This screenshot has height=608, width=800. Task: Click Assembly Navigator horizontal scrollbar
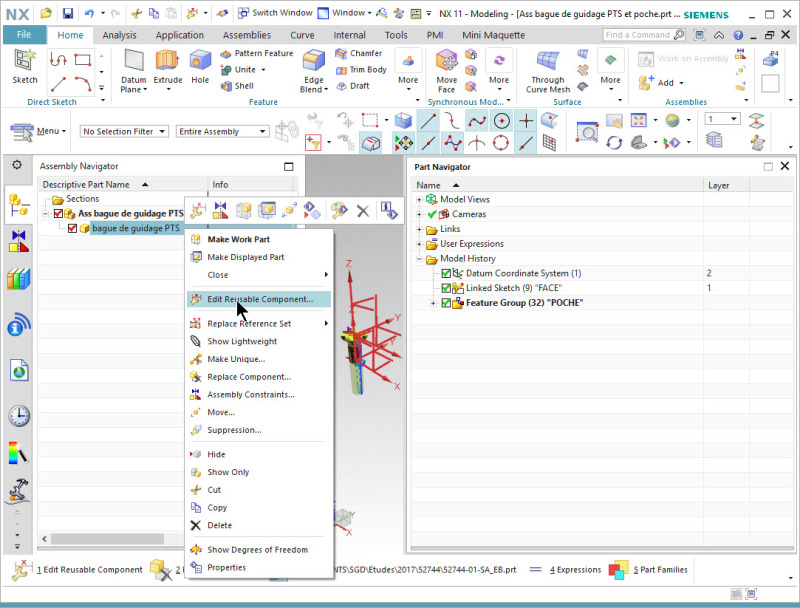[107, 539]
